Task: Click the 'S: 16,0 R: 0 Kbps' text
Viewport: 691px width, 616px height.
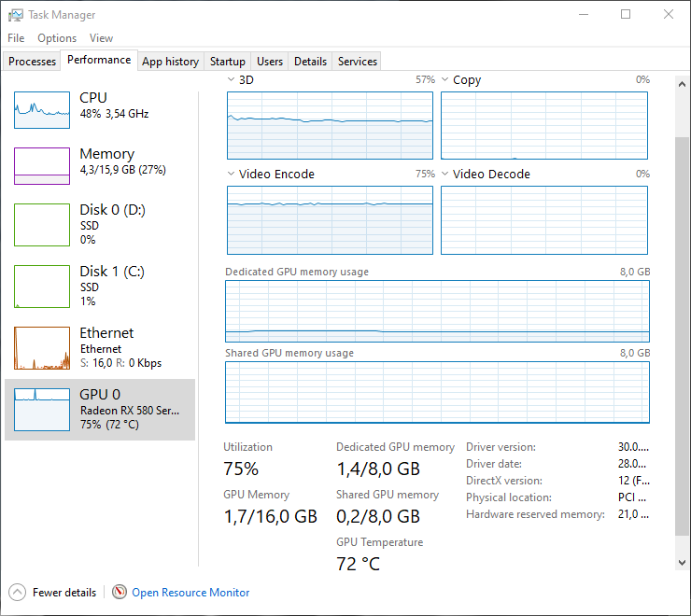Action: pos(120,363)
